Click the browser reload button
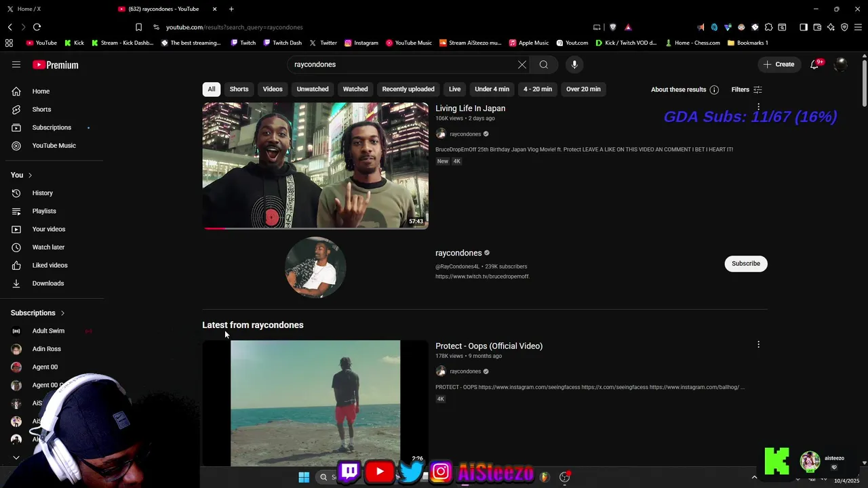 tap(37, 27)
